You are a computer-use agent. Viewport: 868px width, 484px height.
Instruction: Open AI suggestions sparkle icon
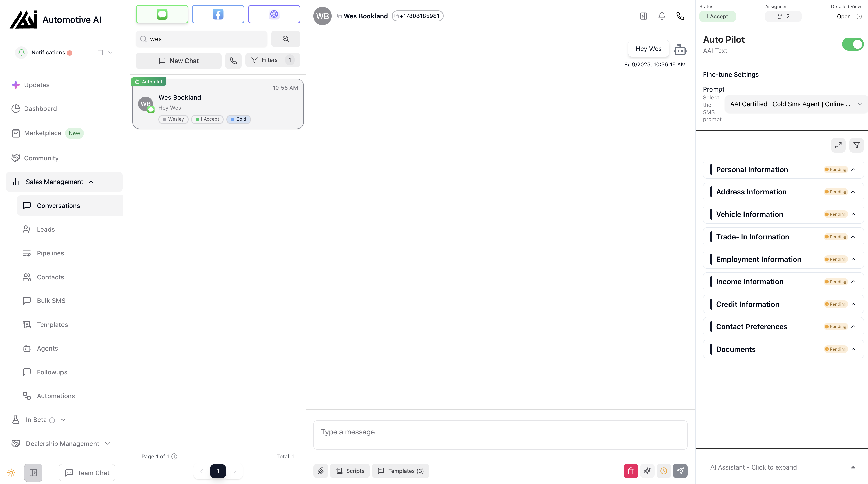647,471
